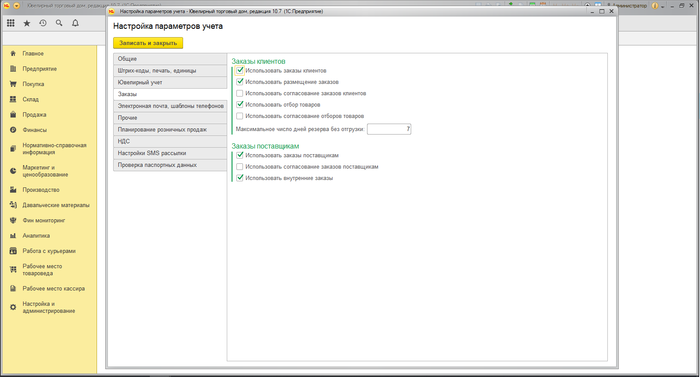This screenshot has height=377, width=700.
Task: Maximize the Настройка параметров учета dialog
Action: click(x=602, y=11)
